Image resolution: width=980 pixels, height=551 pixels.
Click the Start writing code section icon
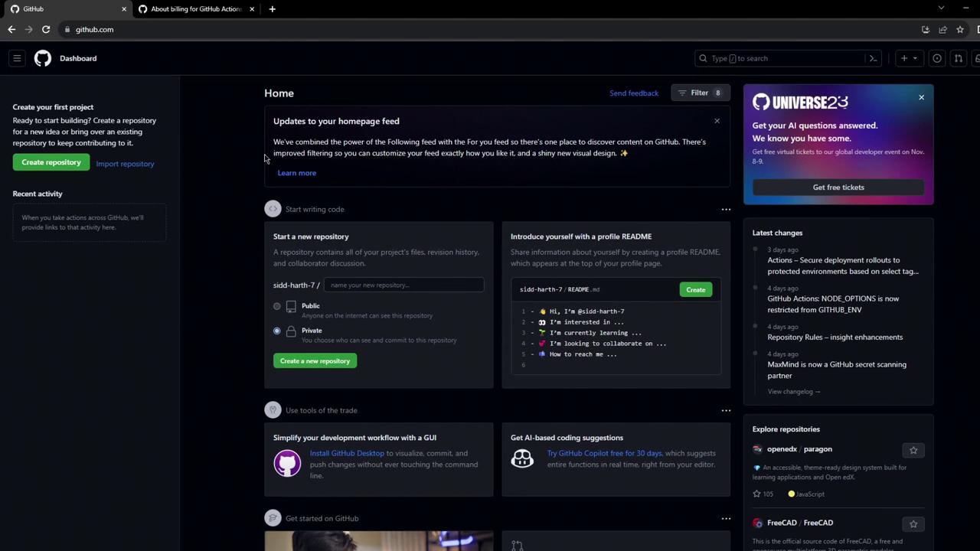(x=273, y=209)
